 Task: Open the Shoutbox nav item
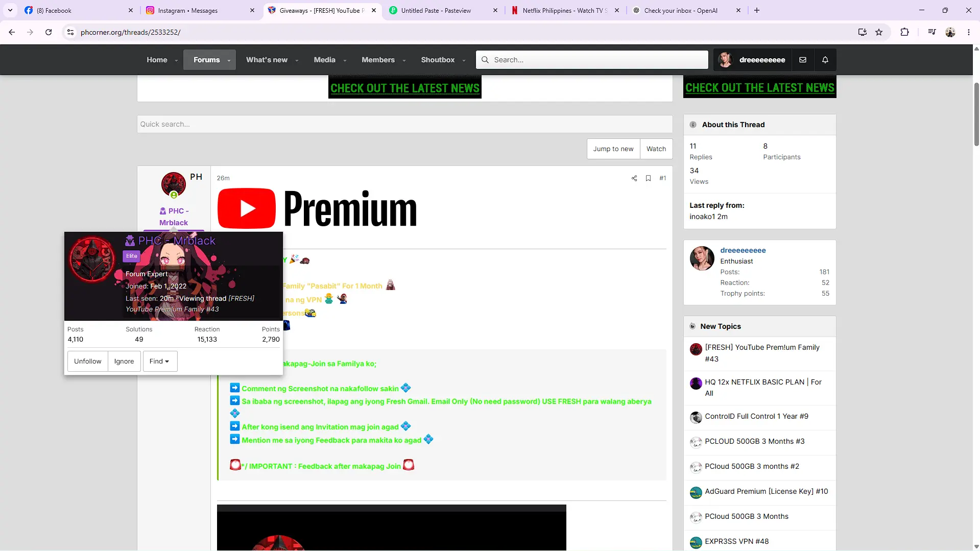click(x=438, y=60)
